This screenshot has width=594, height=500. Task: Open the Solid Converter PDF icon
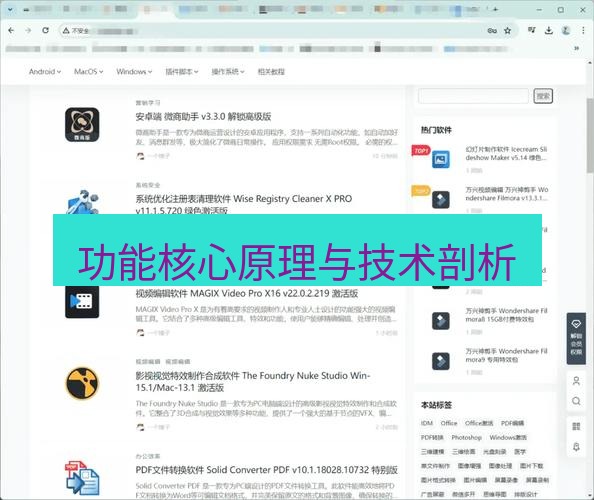82,478
